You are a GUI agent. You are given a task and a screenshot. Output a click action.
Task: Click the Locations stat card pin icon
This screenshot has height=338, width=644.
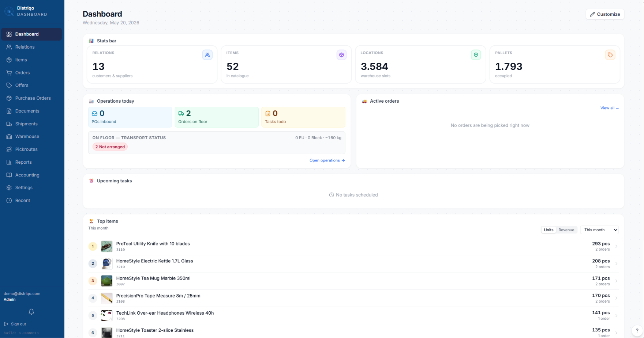[x=476, y=55]
